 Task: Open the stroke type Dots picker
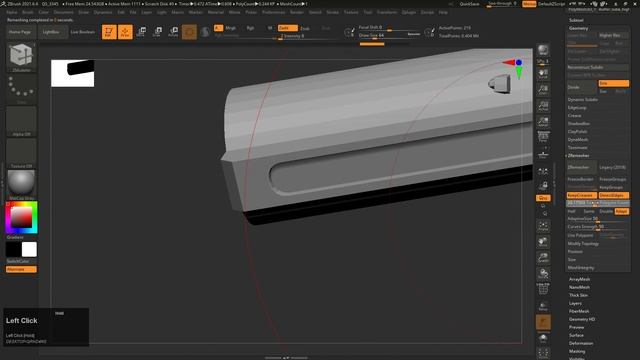21,89
